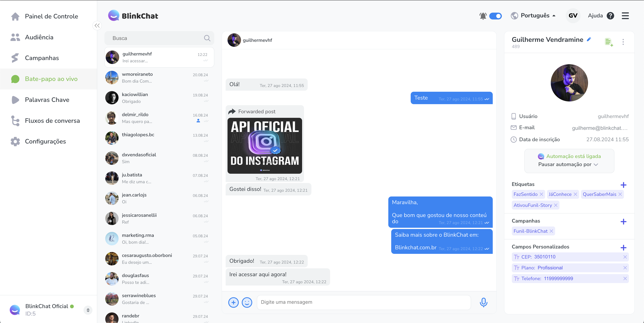Click the FazSentido tag label
The width and height of the screenshot is (644, 323).
pyautogui.click(x=525, y=194)
